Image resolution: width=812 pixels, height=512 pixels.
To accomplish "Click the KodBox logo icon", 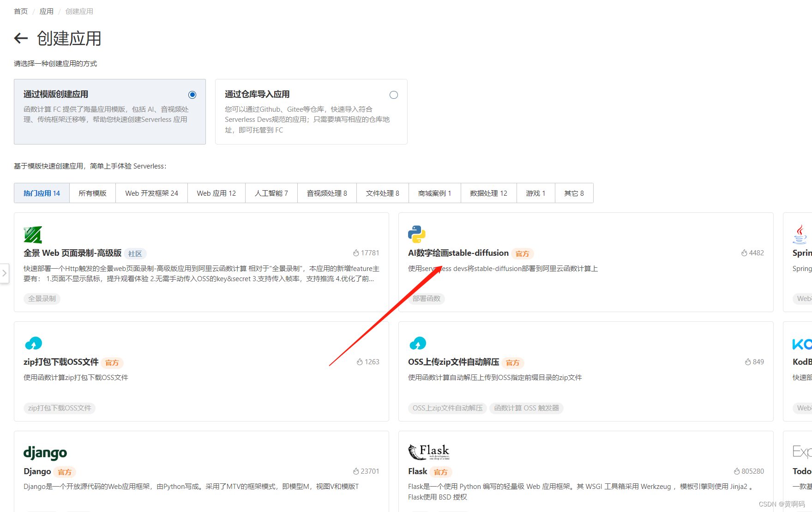I will pyautogui.click(x=802, y=344).
